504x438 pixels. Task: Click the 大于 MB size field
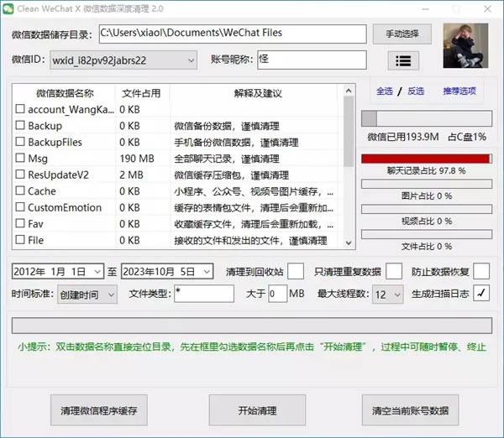coord(277,294)
